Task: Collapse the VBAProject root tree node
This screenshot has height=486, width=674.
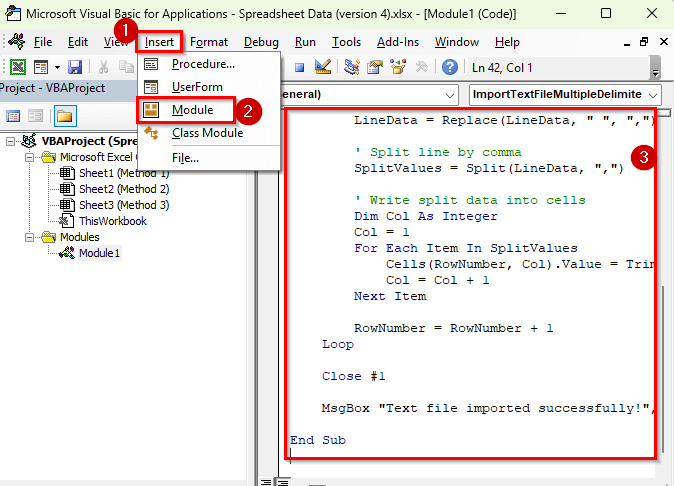Action: click(11, 141)
